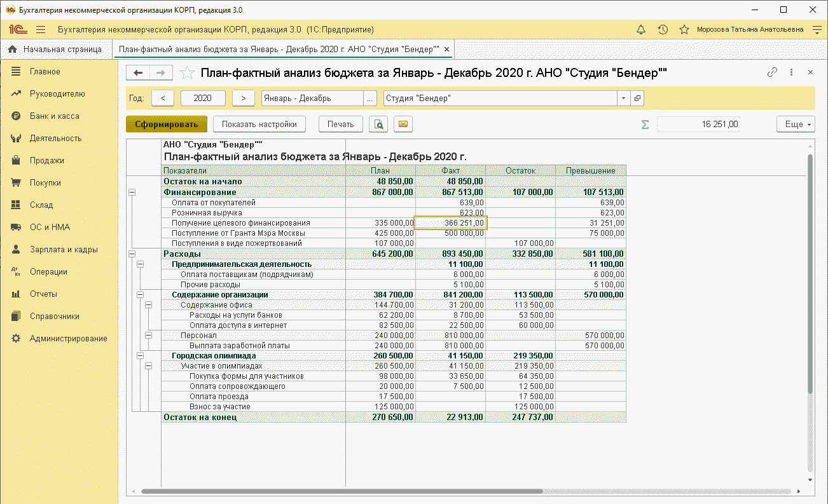Add report to favorites with the star next to the title
The width and height of the screenshot is (828, 504).
tap(187, 73)
